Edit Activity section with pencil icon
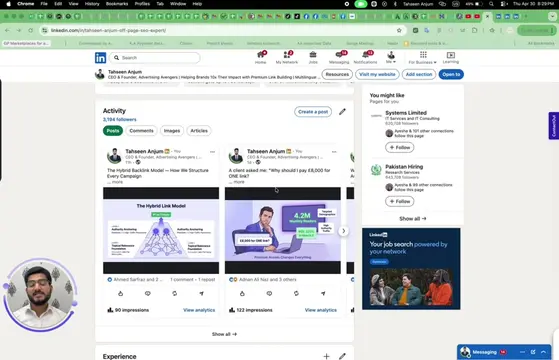The height and width of the screenshot is (360, 559). [342, 112]
